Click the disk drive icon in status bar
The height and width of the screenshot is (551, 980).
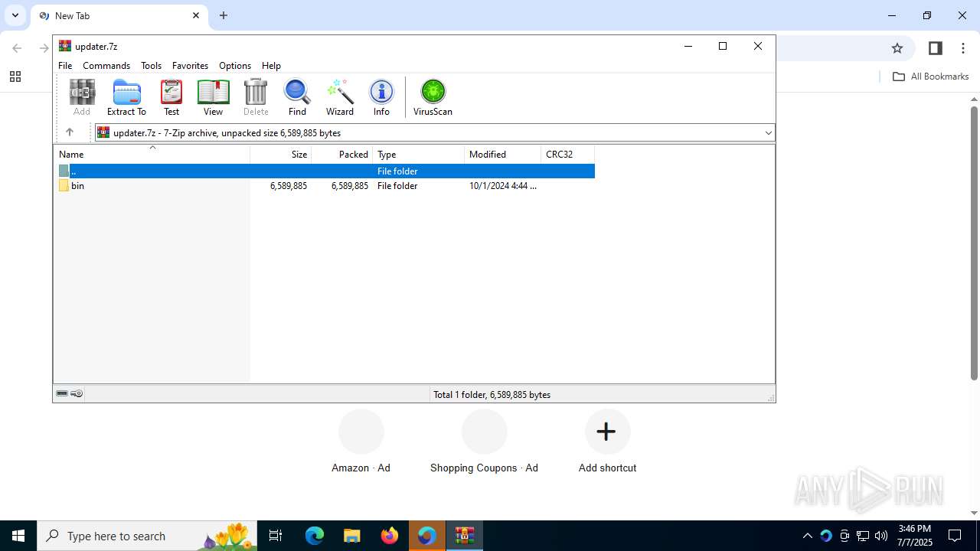click(62, 393)
